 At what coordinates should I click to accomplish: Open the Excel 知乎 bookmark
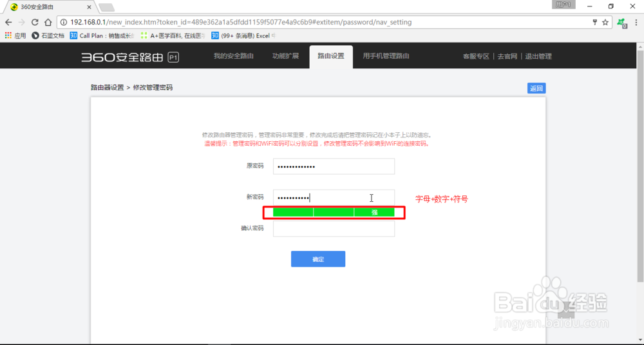(243, 35)
